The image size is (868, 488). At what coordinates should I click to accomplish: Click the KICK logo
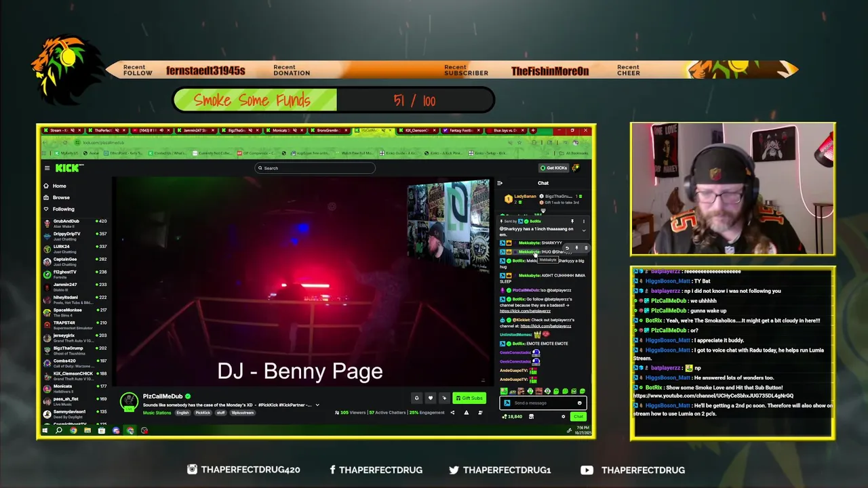[x=68, y=168]
